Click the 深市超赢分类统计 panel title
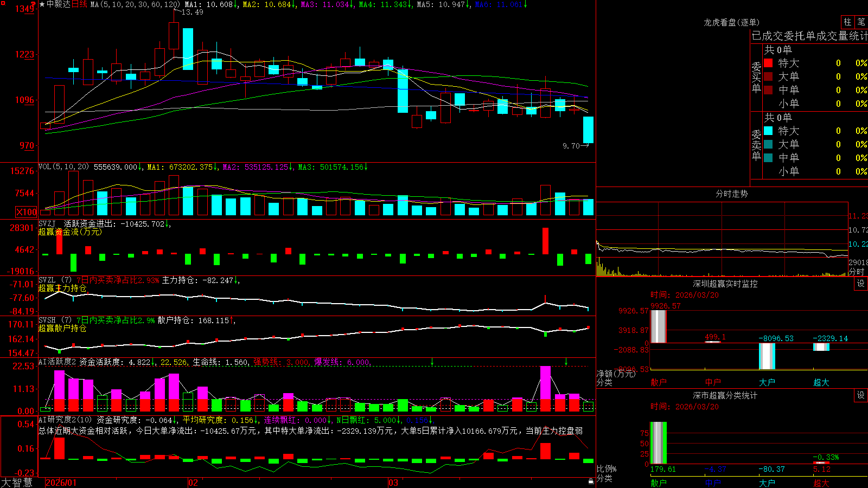 click(725, 395)
